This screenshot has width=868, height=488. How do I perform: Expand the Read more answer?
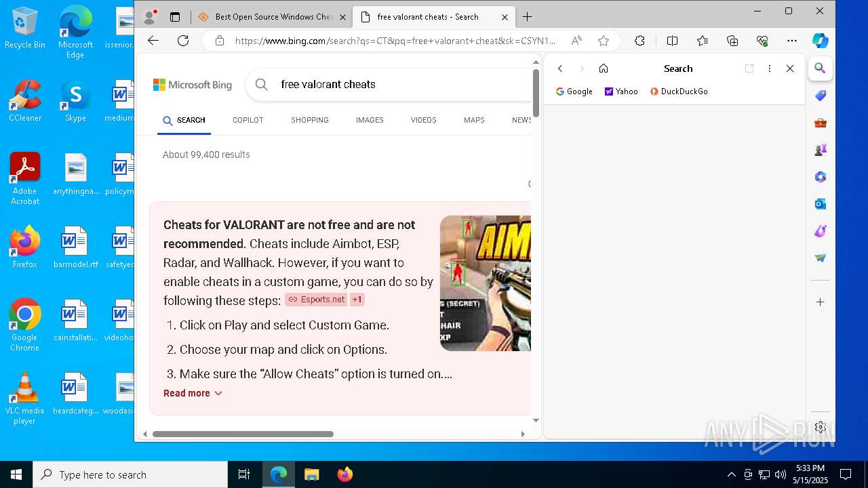(193, 393)
